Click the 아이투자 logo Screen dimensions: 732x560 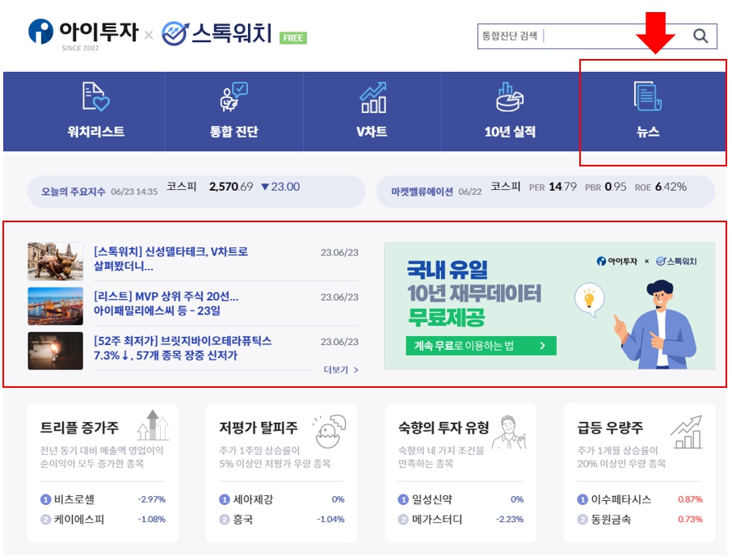(83, 34)
